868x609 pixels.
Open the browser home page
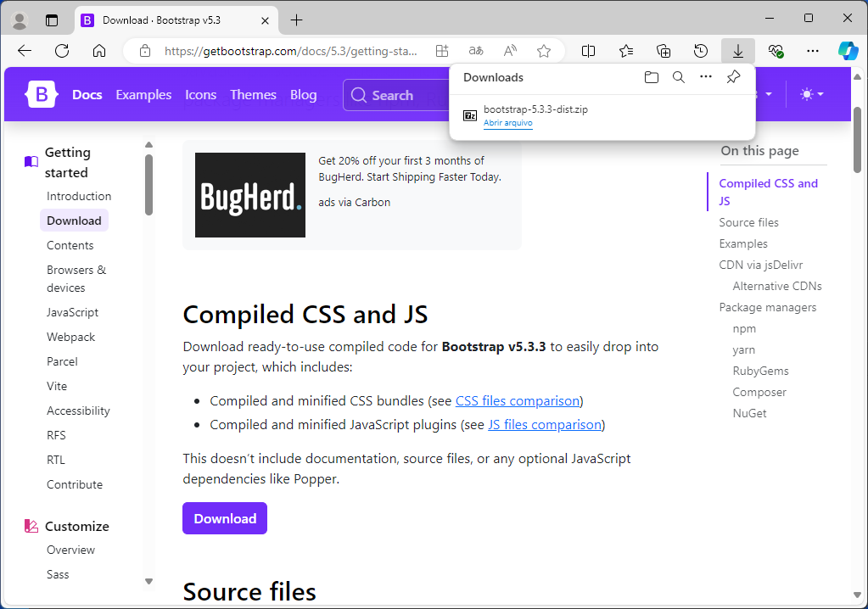click(99, 51)
